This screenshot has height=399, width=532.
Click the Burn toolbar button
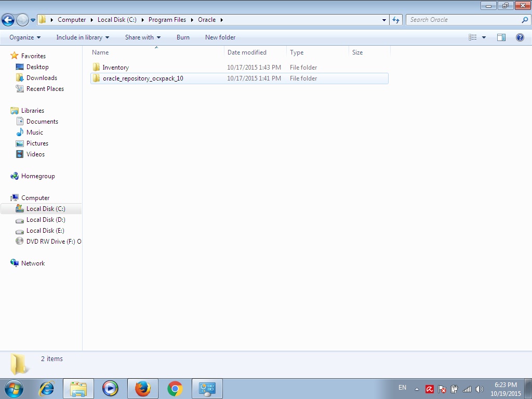[183, 37]
